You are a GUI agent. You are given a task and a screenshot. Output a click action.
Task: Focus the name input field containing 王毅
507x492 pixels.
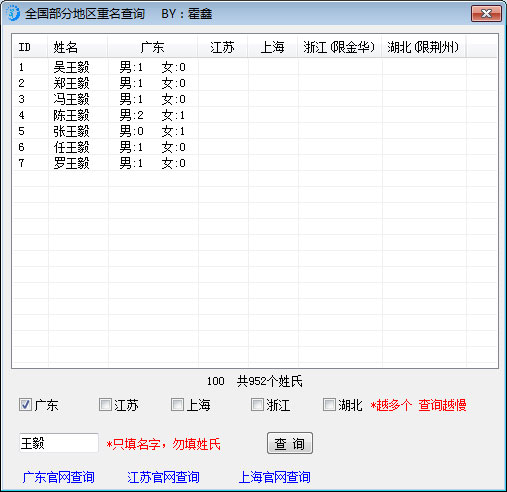click(59, 443)
